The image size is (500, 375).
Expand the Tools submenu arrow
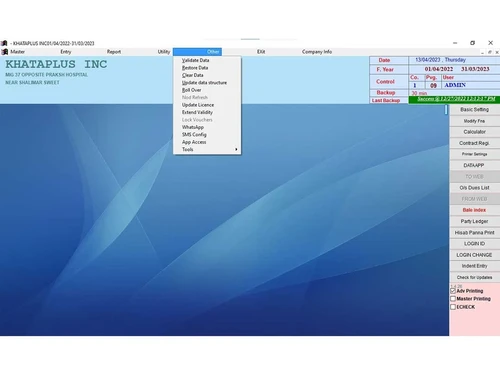pos(236,149)
